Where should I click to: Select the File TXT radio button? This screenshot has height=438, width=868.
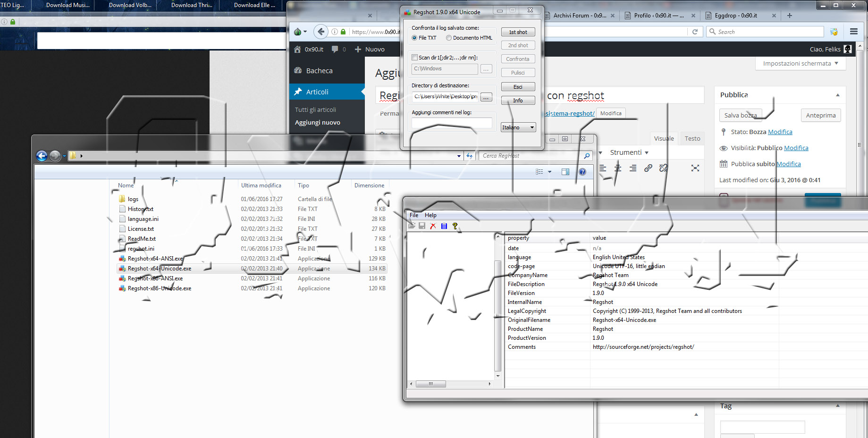tap(414, 38)
